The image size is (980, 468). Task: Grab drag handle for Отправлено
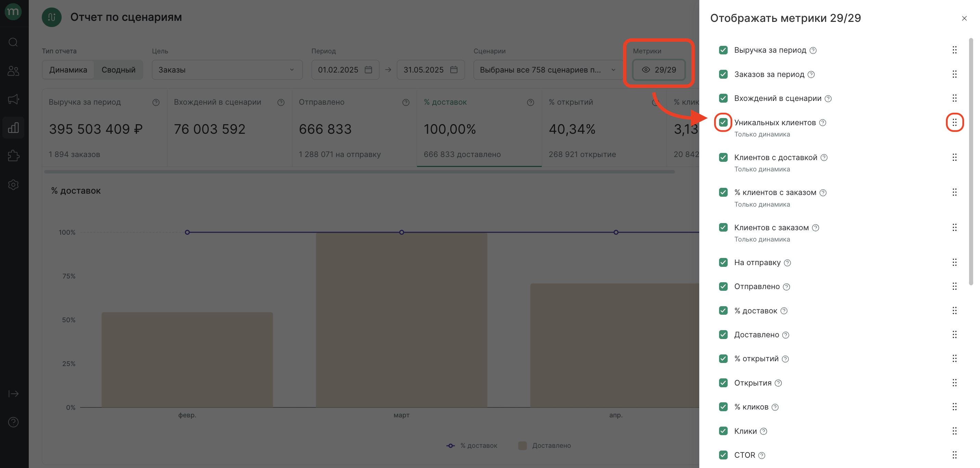955,286
